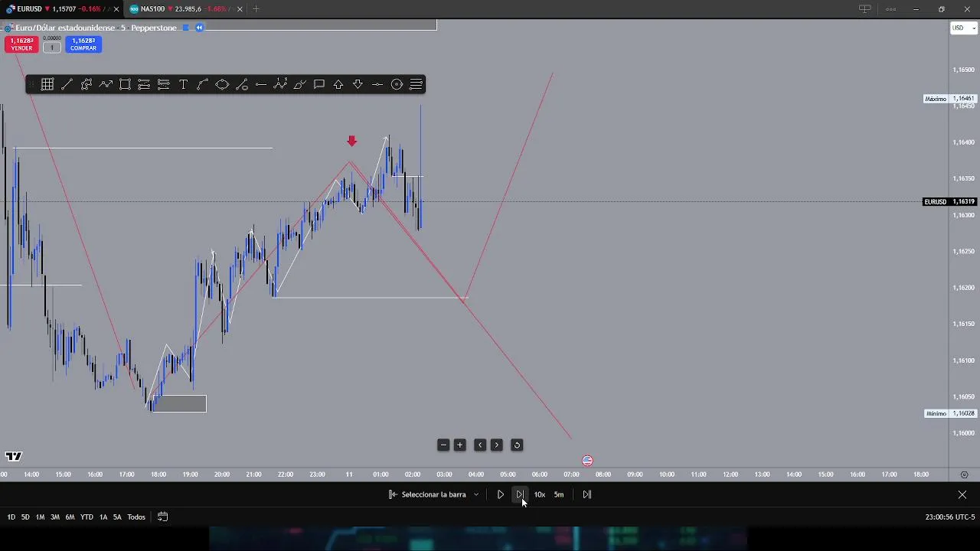Select the 1D time range
The image size is (980, 551).
pyautogui.click(x=11, y=517)
